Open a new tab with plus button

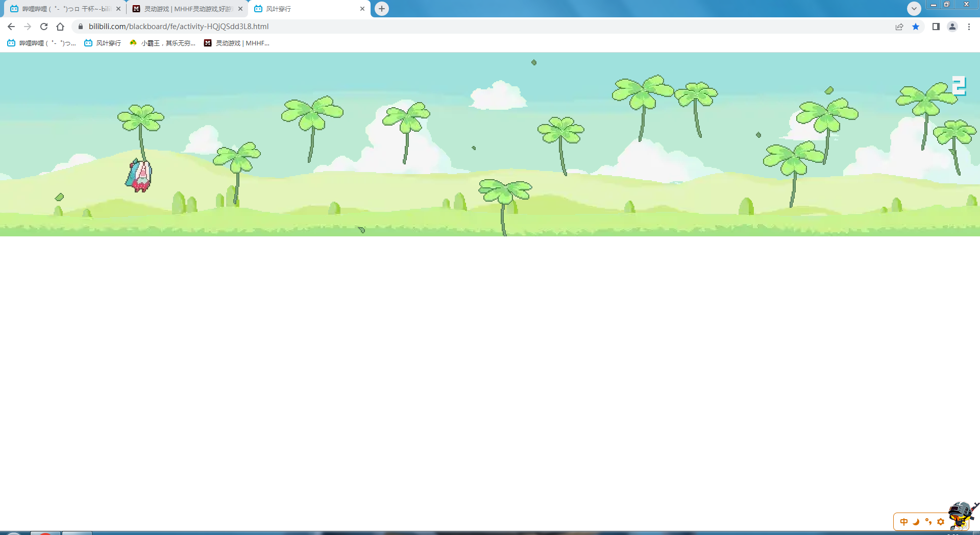pyautogui.click(x=382, y=9)
